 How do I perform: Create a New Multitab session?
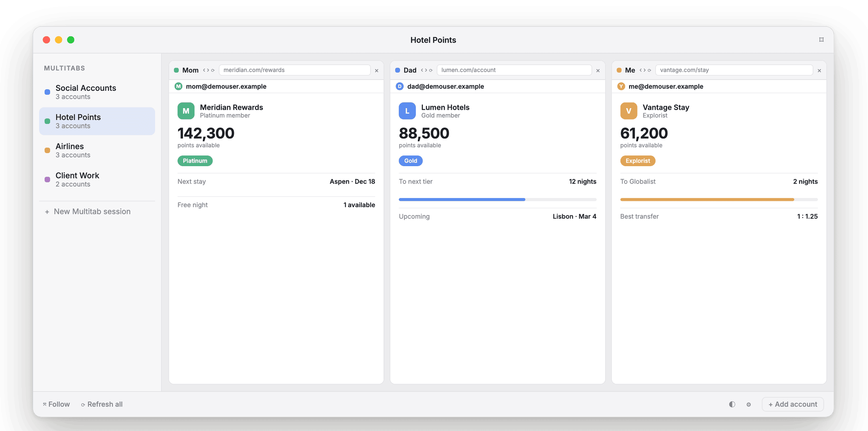(88, 212)
